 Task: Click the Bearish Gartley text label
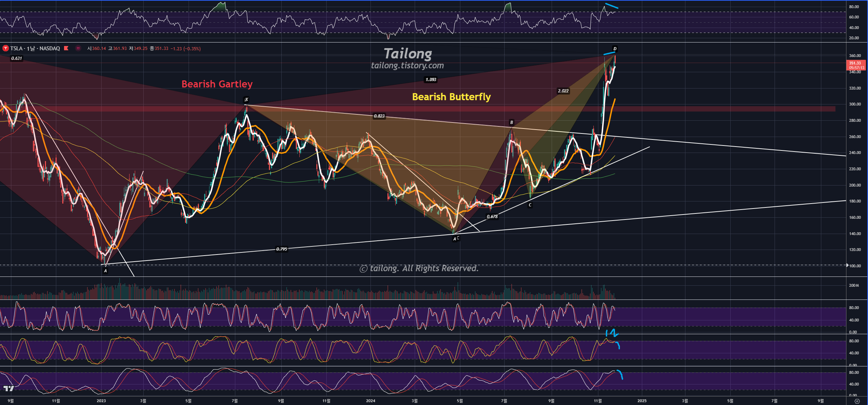tap(217, 84)
